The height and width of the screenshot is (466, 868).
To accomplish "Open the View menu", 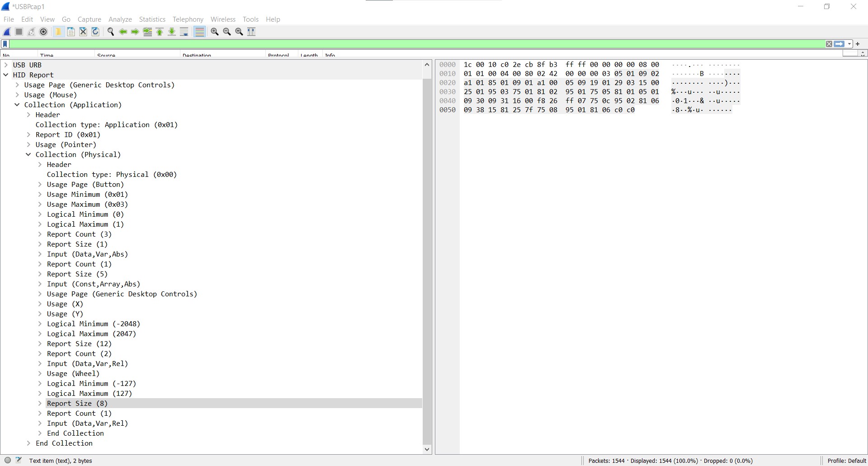I will point(47,19).
